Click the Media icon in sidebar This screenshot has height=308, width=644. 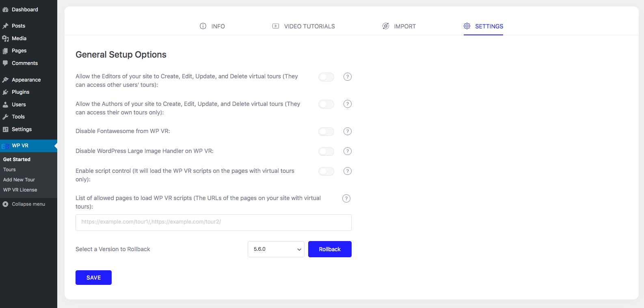(x=5, y=39)
